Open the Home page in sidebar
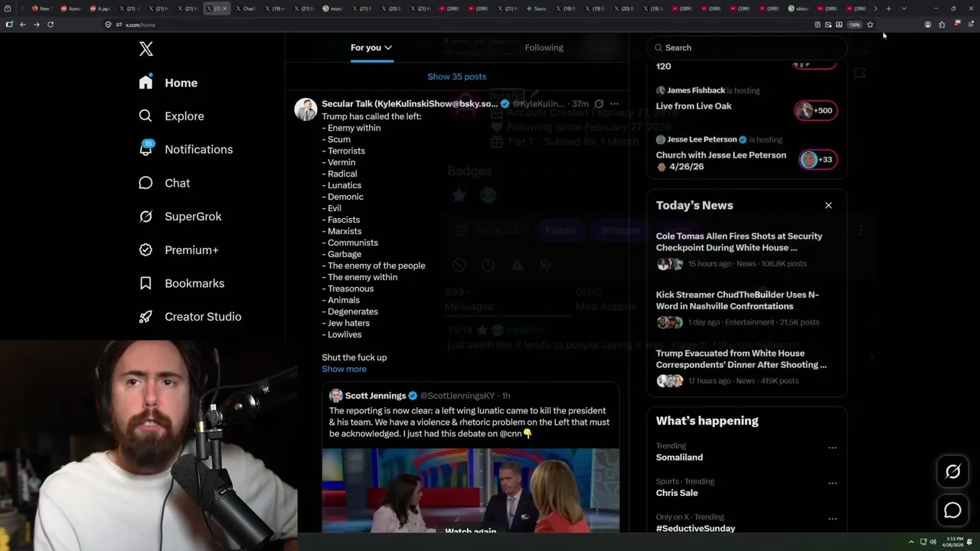Viewport: 980px width, 551px height. [x=168, y=83]
